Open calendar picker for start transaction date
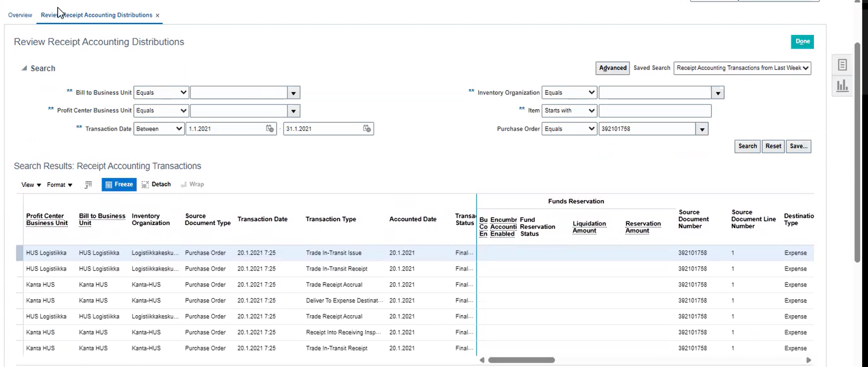Image resolution: width=868 pixels, height=367 pixels. 270,129
